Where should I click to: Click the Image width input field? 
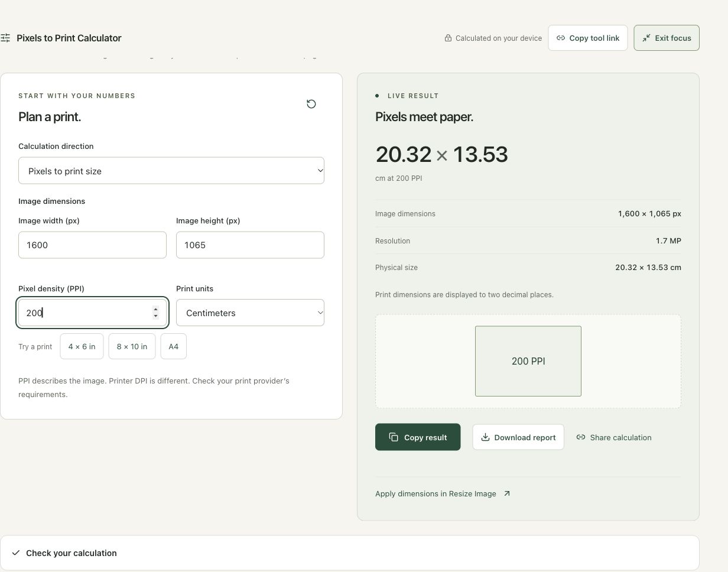(x=92, y=245)
